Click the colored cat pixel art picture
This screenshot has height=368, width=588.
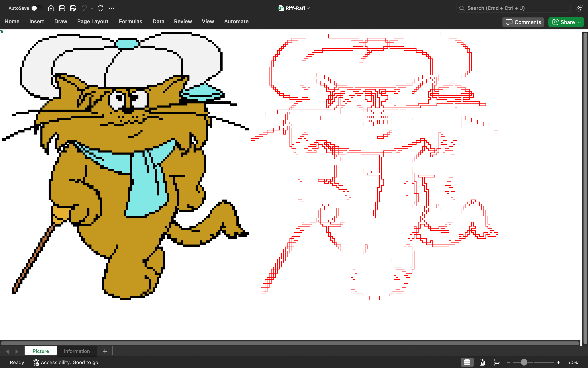(125, 166)
